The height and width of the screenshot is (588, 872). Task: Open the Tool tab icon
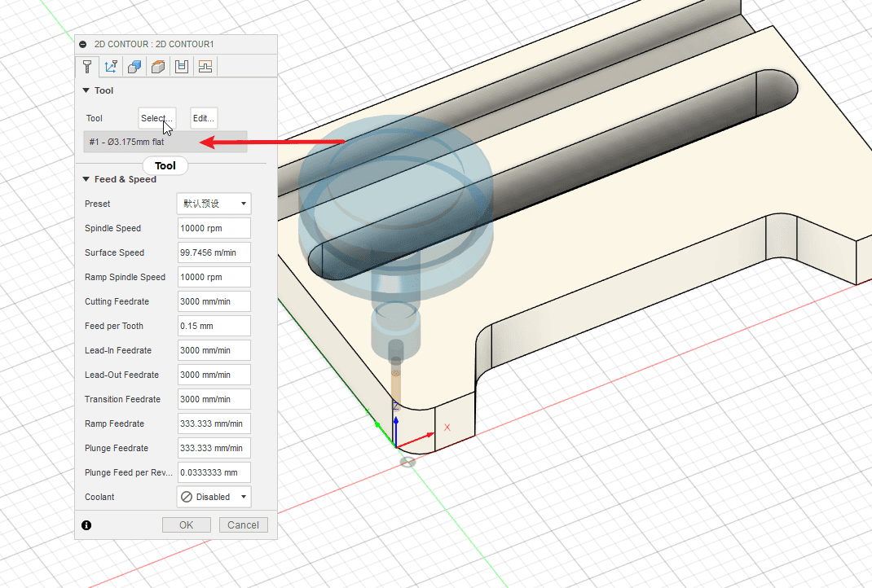tap(87, 67)
